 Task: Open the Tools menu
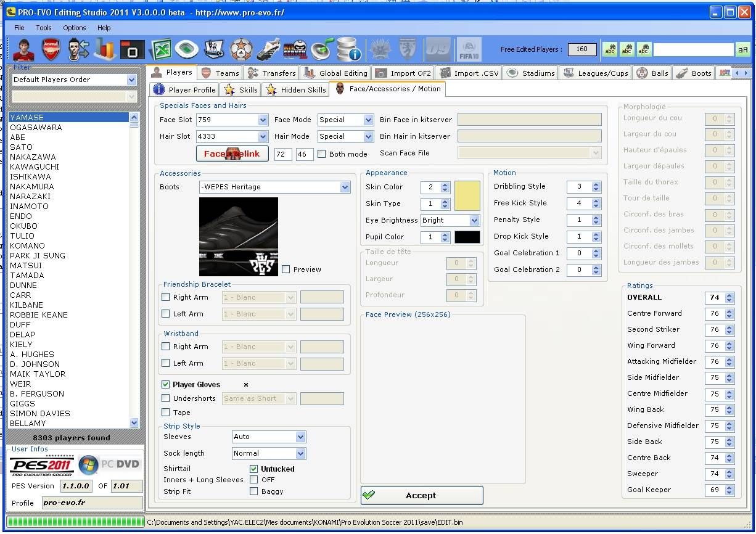44,28
